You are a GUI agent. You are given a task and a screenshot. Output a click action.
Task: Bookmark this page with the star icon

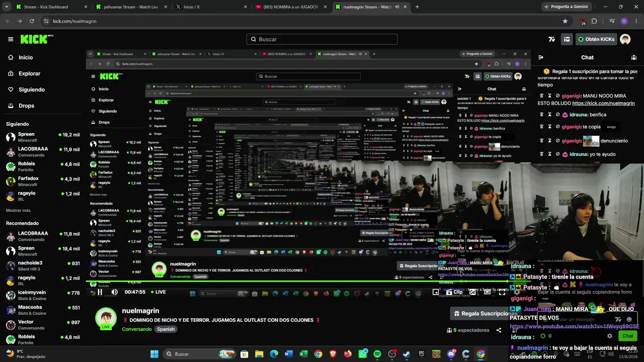565,21
